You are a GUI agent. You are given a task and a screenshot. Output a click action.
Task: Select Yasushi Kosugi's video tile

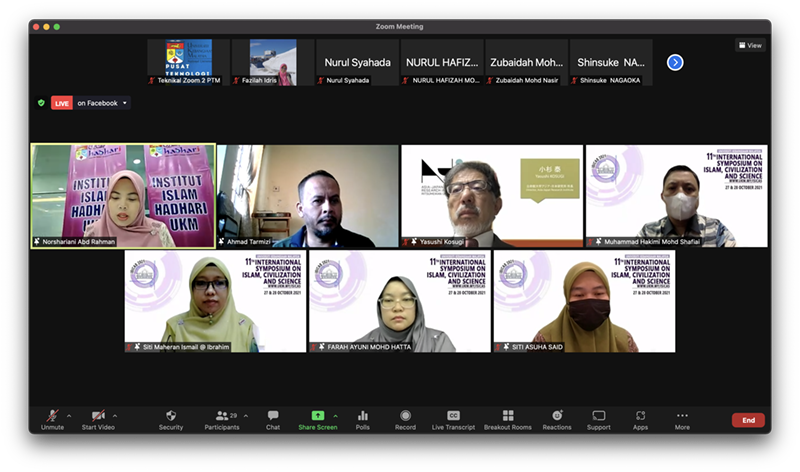[x=491, y=196]
